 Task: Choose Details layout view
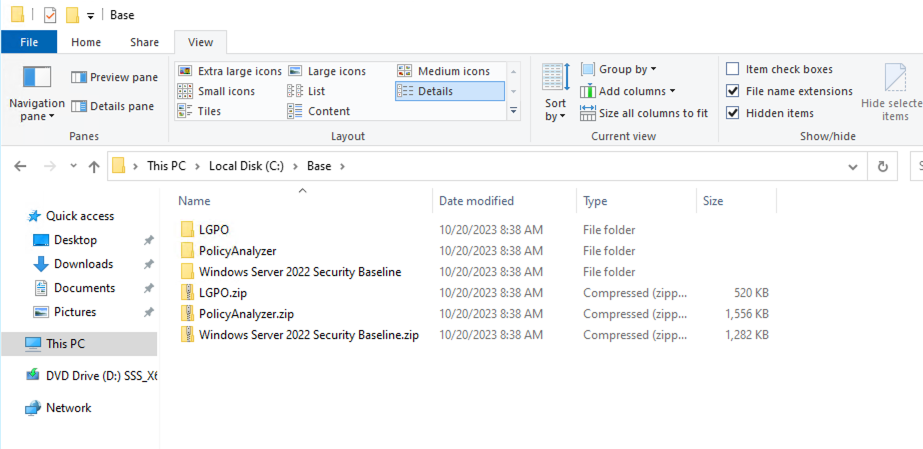click(x=450, y=91)
